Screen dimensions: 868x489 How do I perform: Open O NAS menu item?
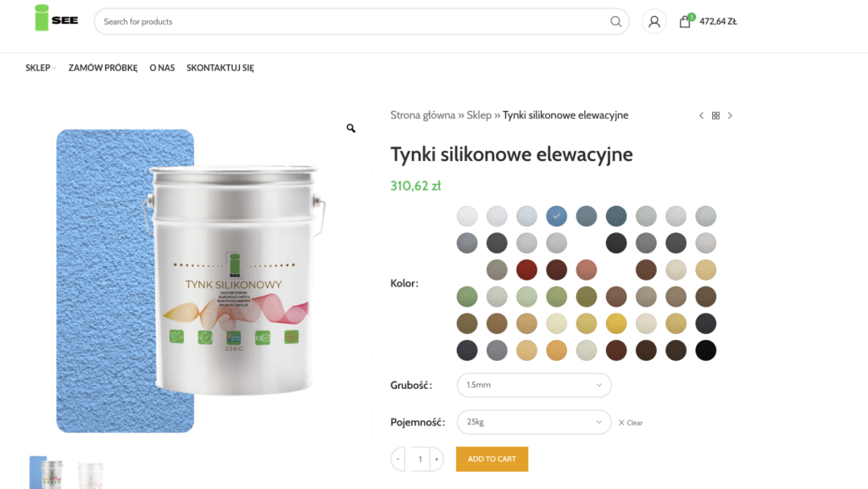[162, 68]
